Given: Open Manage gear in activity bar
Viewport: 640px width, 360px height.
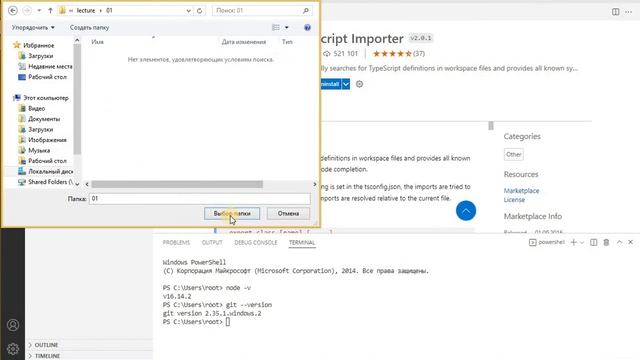Looking at the screenshot, I should click(13, 349).
